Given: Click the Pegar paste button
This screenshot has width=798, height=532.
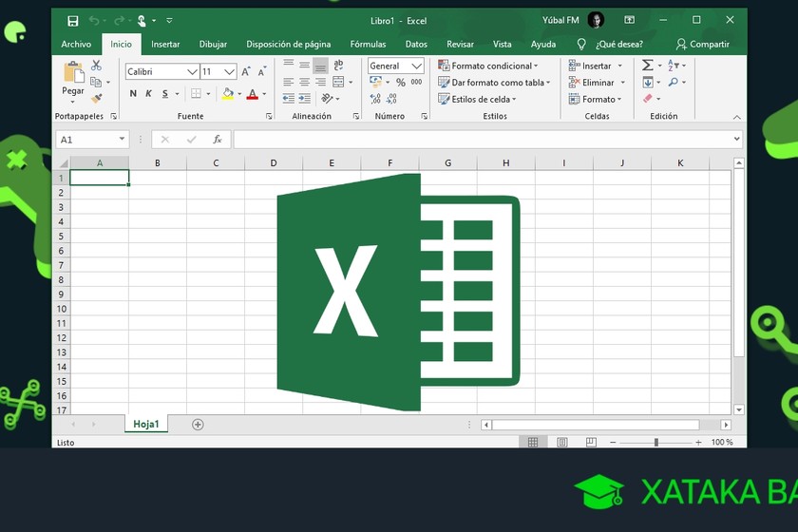Looking at the screenshot, I should pyautogui.click(x=73, y=80).
